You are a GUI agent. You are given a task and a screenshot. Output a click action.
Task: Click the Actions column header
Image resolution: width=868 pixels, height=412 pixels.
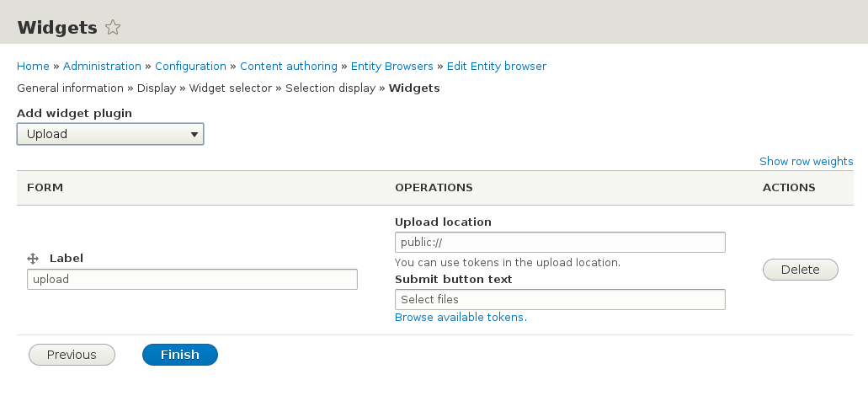[x=789, y=188]
